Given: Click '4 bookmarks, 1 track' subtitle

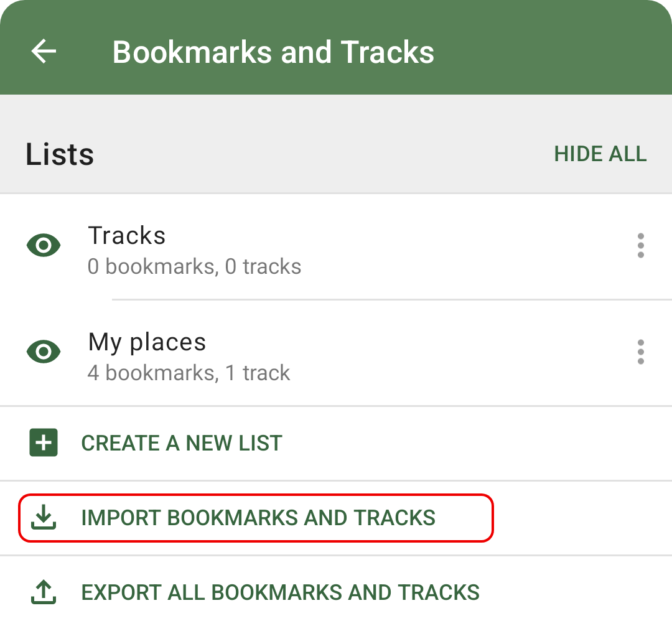Looking at the screenshot, I should (x=189, y=373).
